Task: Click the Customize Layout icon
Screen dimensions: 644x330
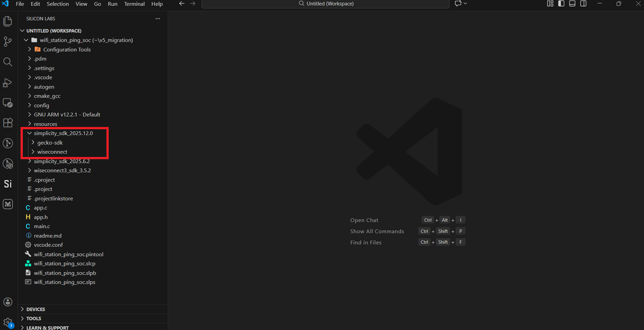Action: point(550,4)
